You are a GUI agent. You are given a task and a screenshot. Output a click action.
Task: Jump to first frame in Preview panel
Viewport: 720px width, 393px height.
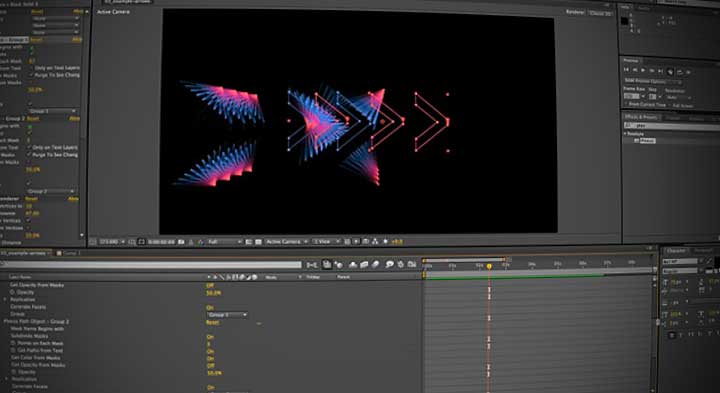[626, 70]
